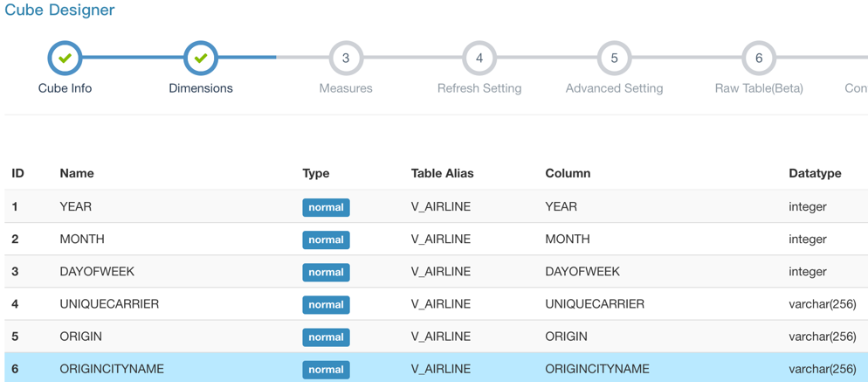Select step 6 Raw Table(Beta) circle
The height and width of the screenshot is (382, 868).
tap(758, 59)
